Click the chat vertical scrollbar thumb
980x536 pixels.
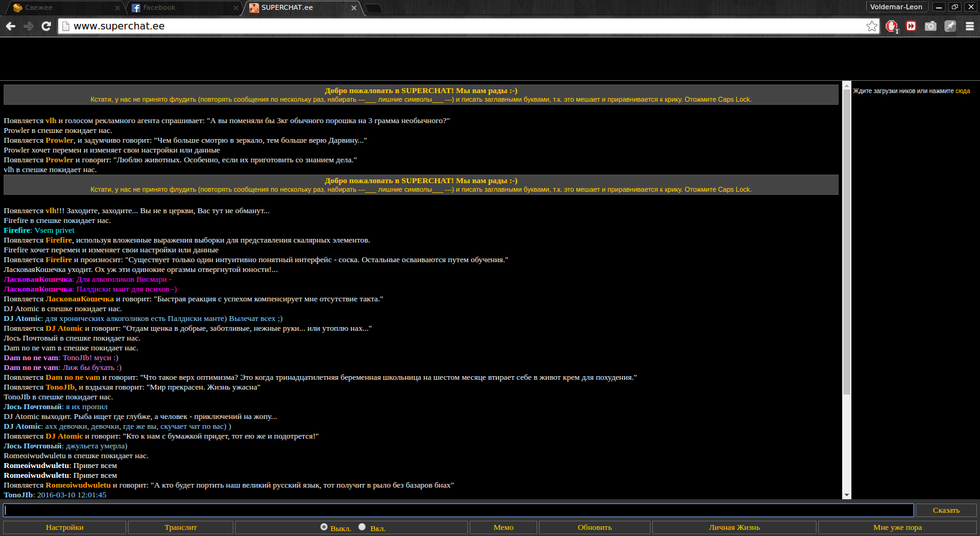click(x=846, y=242)
